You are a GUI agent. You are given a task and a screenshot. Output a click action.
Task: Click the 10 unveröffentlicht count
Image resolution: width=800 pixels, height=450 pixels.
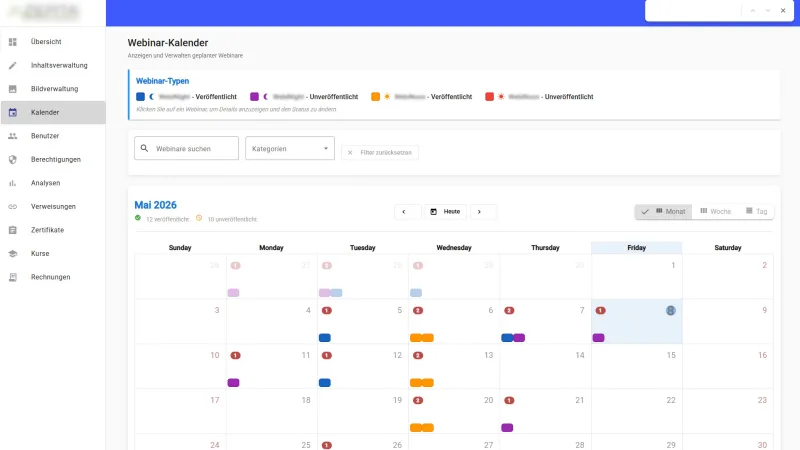coord(232,219)
